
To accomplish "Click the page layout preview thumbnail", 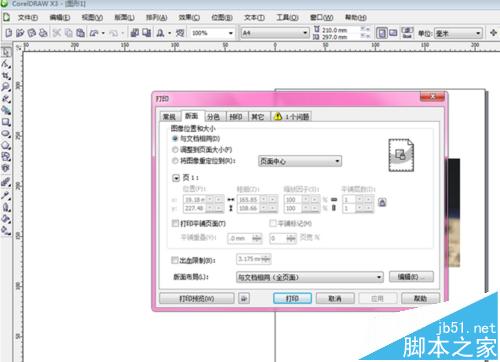I will click(401, 155).
